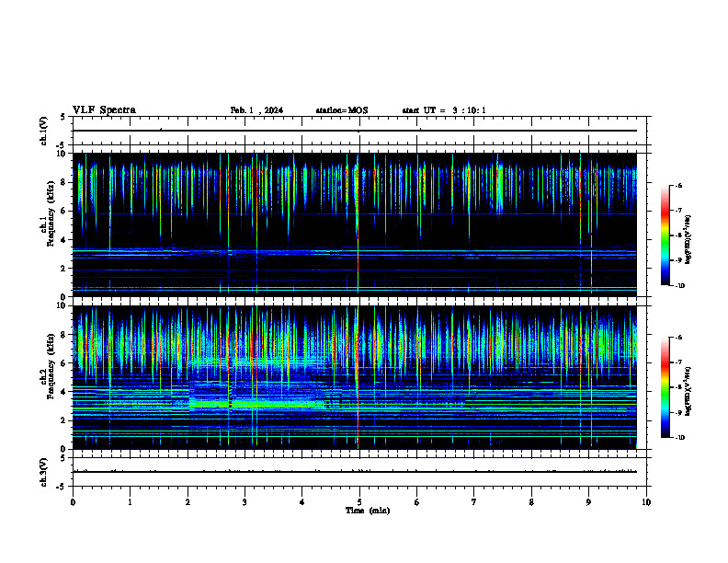Select the date text "Feb. 1, 2024"
This screenshot has height=563, width=728.
coord(256,110)
